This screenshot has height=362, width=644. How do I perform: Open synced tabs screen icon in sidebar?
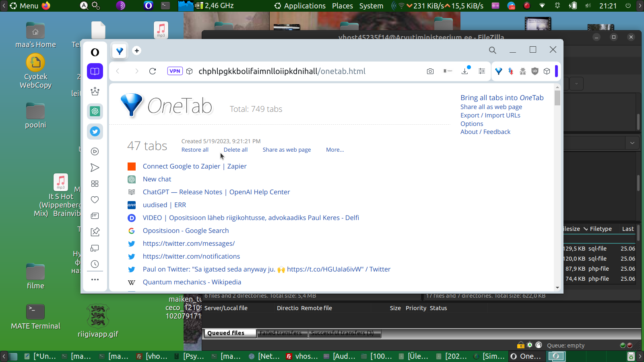[x=95, y=248]
